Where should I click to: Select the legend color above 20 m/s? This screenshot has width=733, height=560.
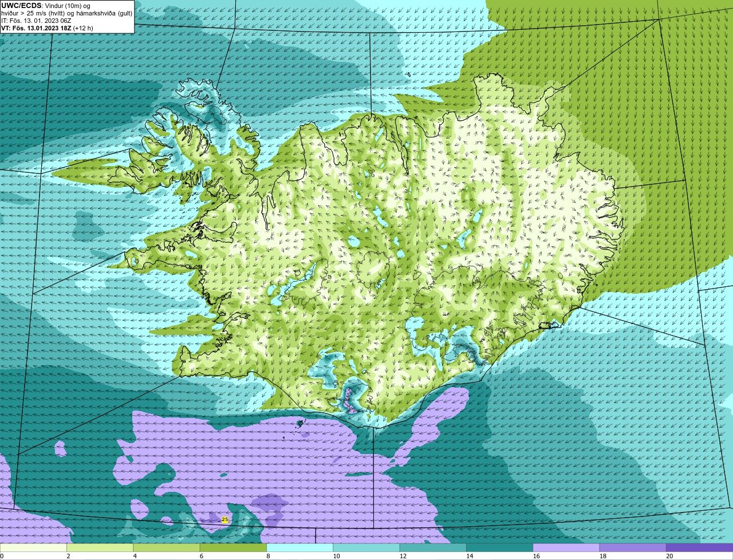point(700,548)
